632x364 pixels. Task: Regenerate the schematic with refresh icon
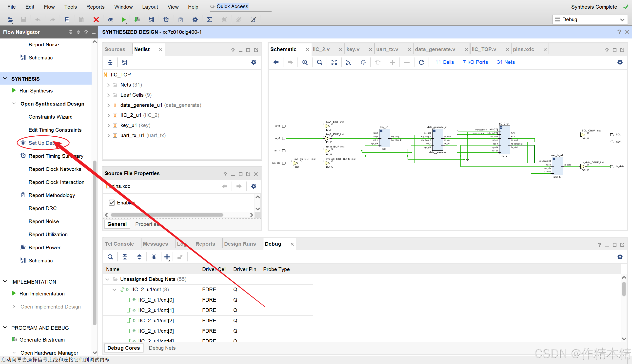pyautogui.click(x=421, y=62)
